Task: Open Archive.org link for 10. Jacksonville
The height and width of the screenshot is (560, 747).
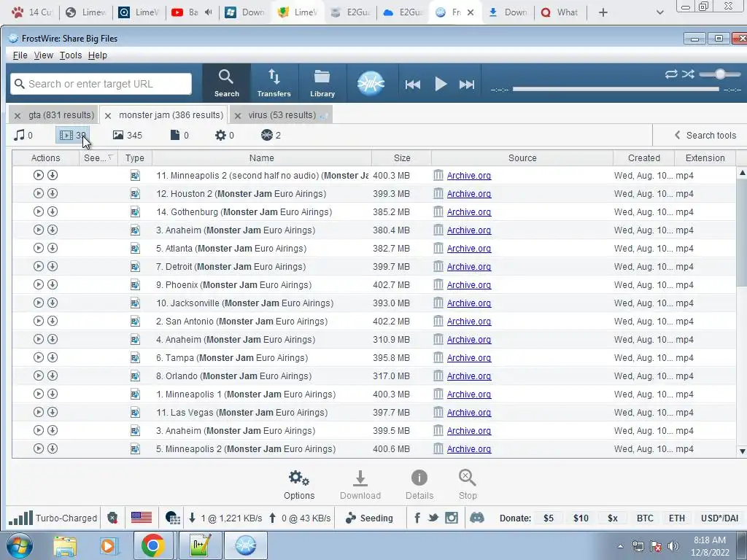Action: point(469,303)
